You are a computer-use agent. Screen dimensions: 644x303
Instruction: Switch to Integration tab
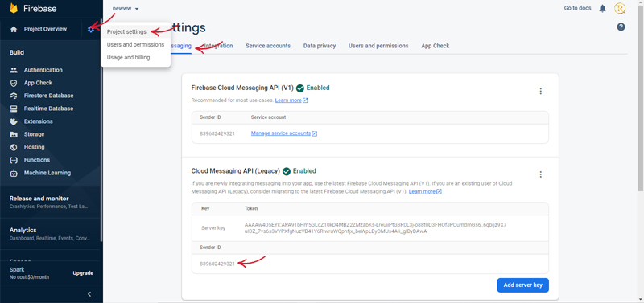click(218, 46)
